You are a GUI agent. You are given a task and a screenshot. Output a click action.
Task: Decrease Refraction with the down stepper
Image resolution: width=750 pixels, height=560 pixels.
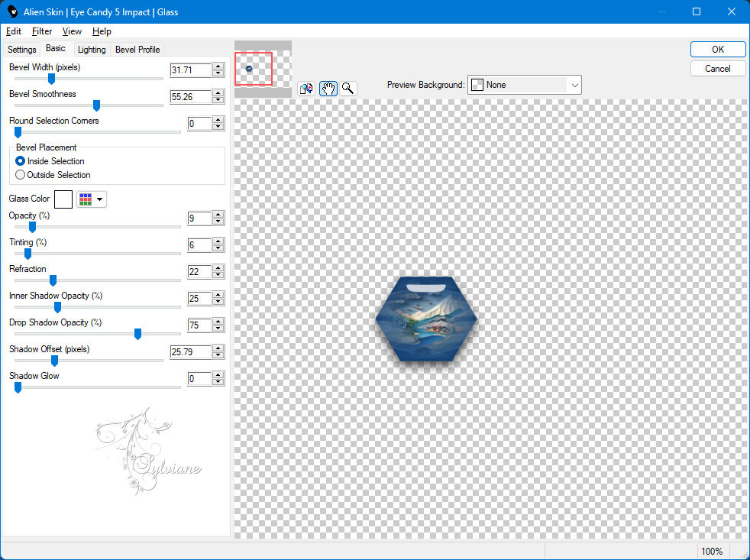[x=218, y=275]
